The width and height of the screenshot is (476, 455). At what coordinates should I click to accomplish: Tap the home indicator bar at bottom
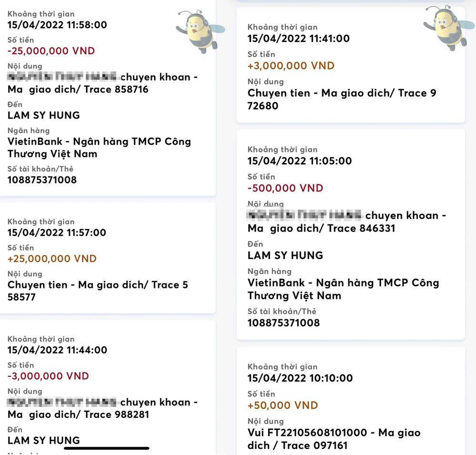tap(107, 448)
